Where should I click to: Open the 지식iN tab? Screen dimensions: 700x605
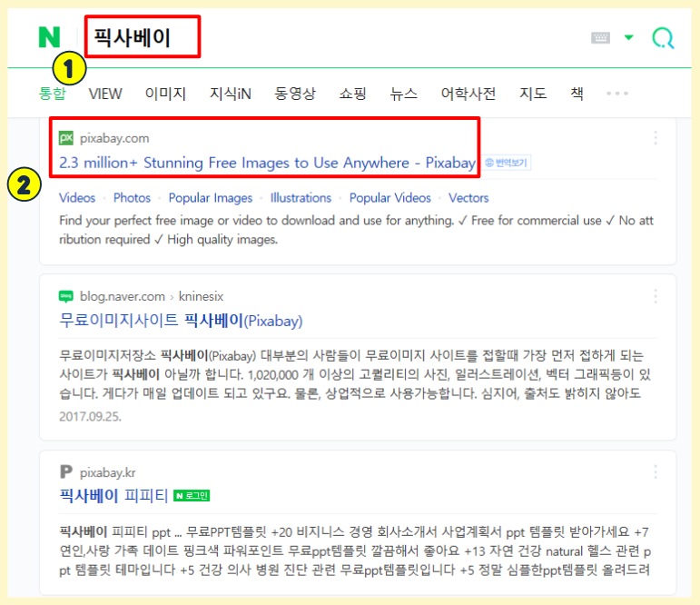coord(231,94)
